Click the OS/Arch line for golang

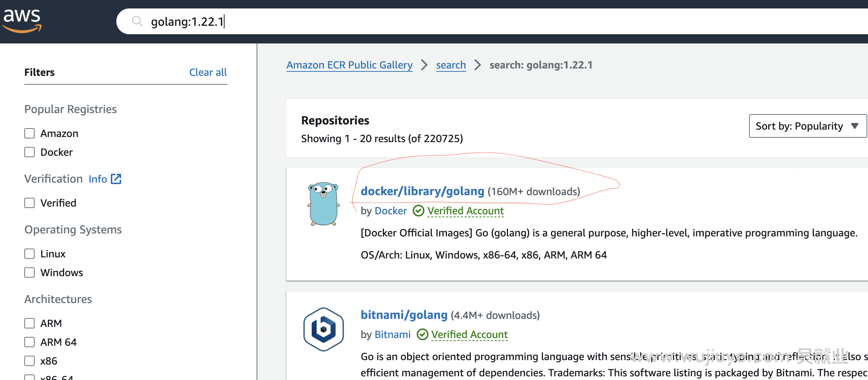pos(484,255)
